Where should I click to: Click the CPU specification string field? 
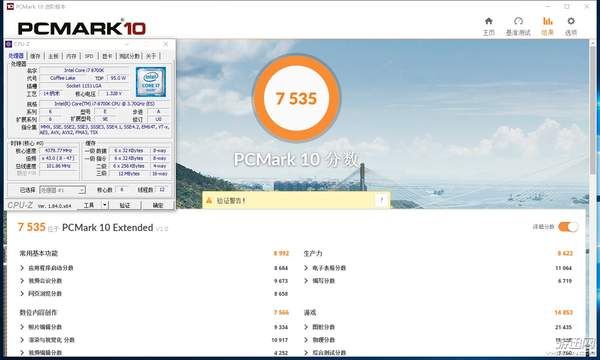(104, 104)
